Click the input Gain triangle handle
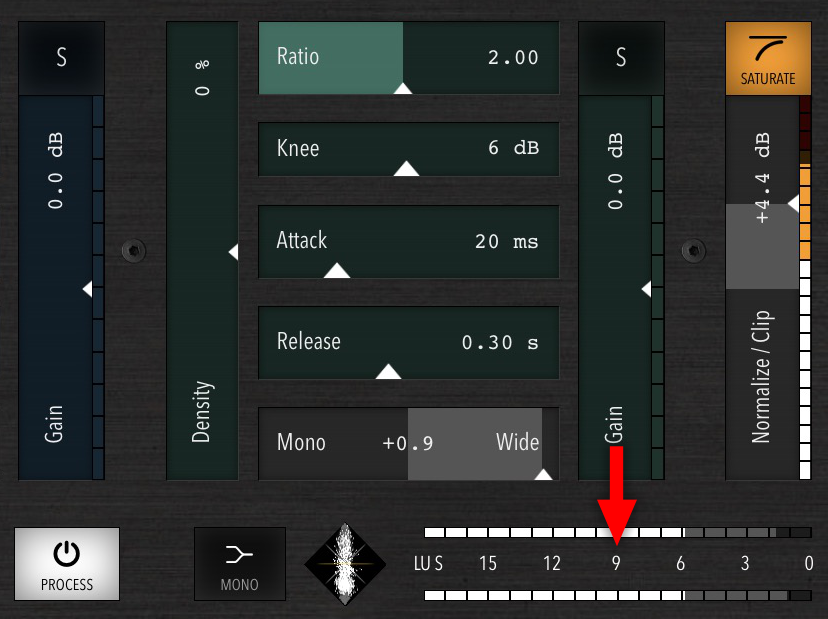The image size is (828, 619). click(88, 289)
